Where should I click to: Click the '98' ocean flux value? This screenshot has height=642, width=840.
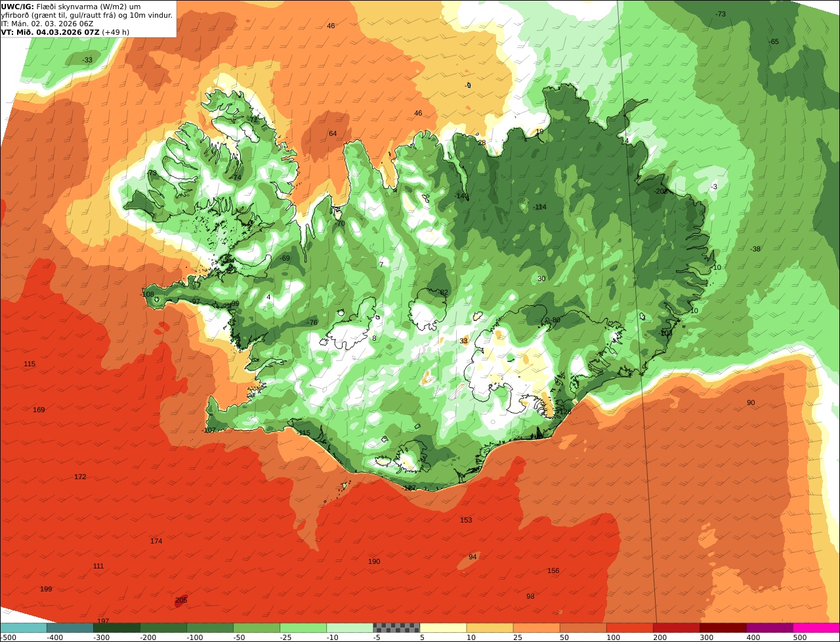(530, 597)
